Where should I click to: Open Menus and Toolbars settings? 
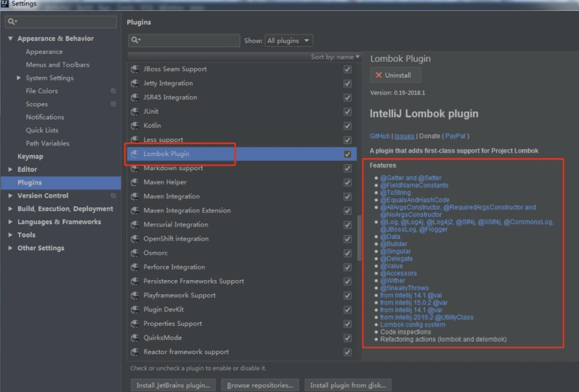pyautogui.click(x=58, y=65)
